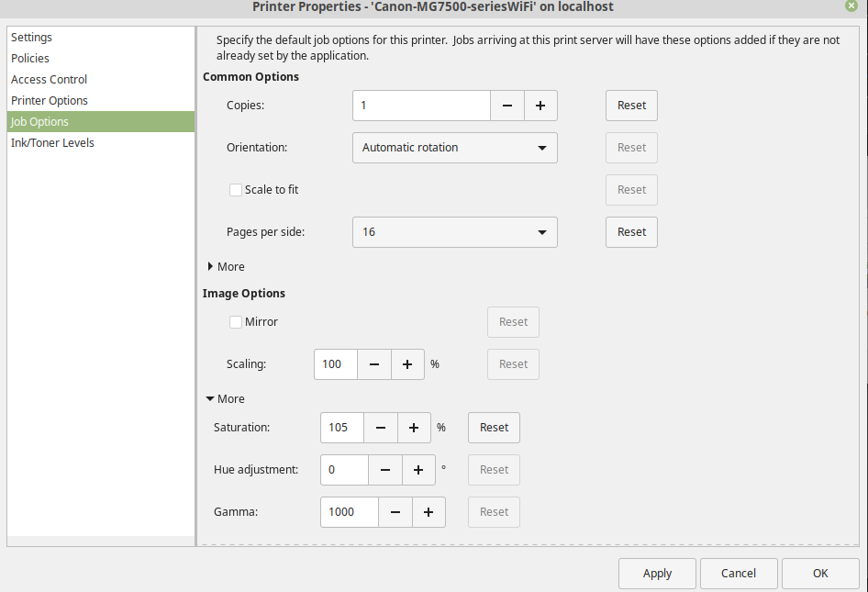
Task: Increase Copies with the plus button
Action: (x=540, y=106)
